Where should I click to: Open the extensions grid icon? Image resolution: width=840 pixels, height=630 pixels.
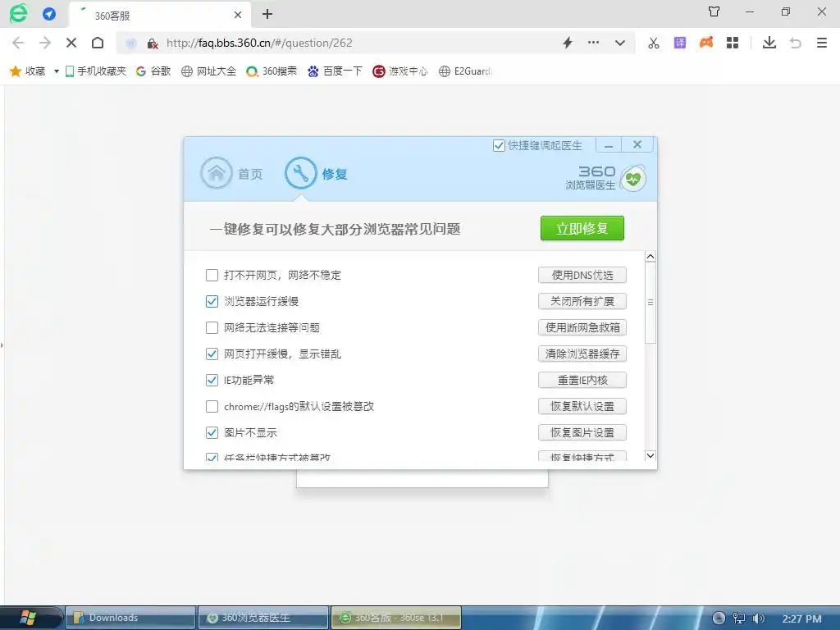coord(733,43)
